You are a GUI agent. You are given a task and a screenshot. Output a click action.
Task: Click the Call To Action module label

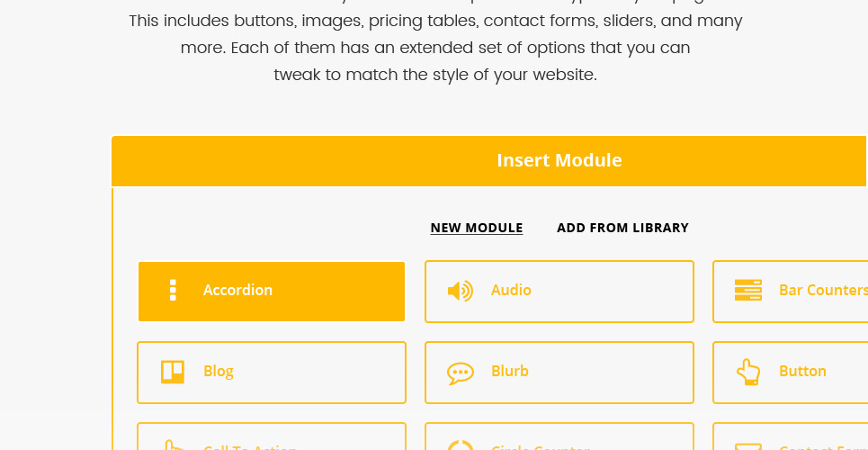click(250, 447)
